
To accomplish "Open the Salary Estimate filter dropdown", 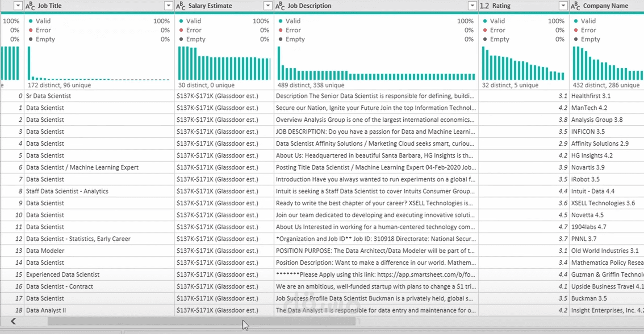I will click(268, 6).
